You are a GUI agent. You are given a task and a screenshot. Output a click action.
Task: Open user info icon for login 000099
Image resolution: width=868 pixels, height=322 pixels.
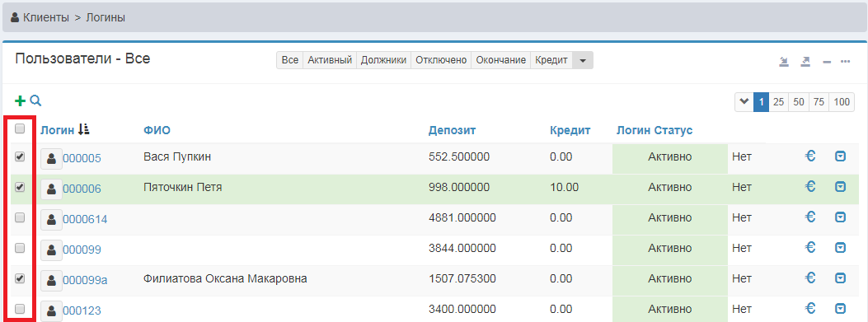tap(51, 250)
